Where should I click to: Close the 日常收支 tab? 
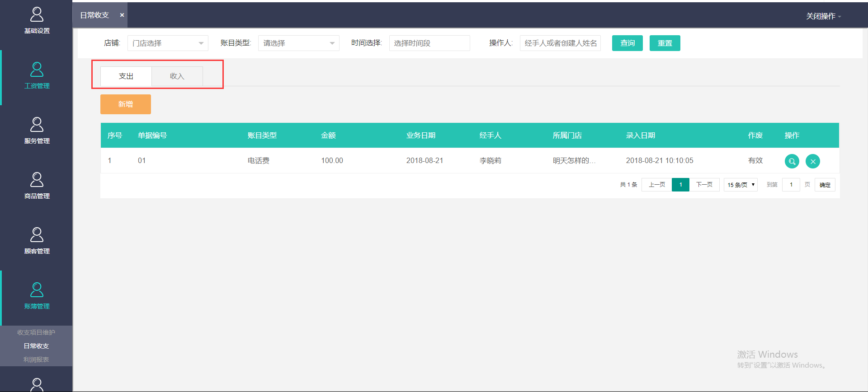(122, 15)
